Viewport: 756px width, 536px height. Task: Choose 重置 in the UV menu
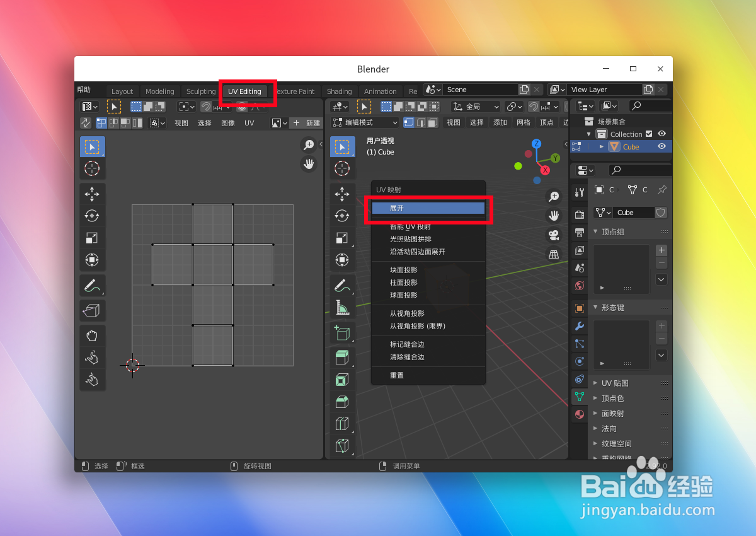click(x=428, y=375)
